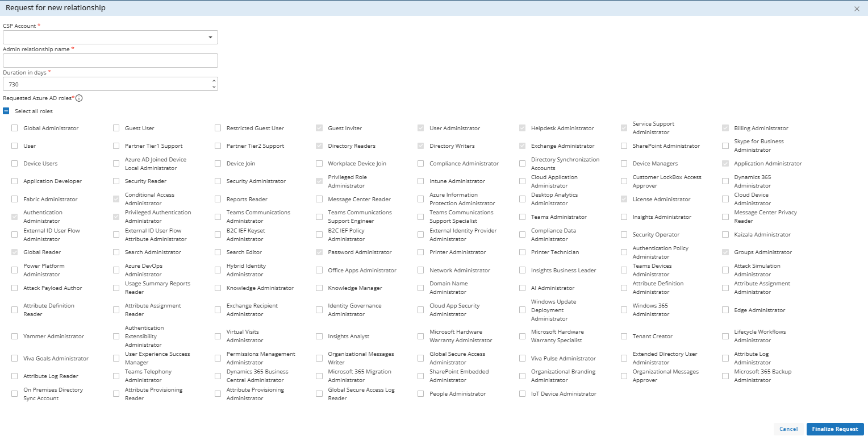Click the Admin relationship name field
This screenshot has width=868, height=440.
click(110, 61)
